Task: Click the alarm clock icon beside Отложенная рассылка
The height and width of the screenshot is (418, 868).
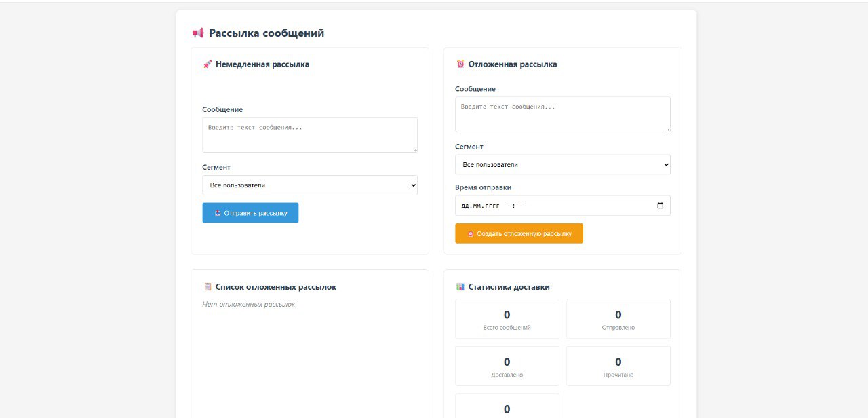Action: pos(460,64)
